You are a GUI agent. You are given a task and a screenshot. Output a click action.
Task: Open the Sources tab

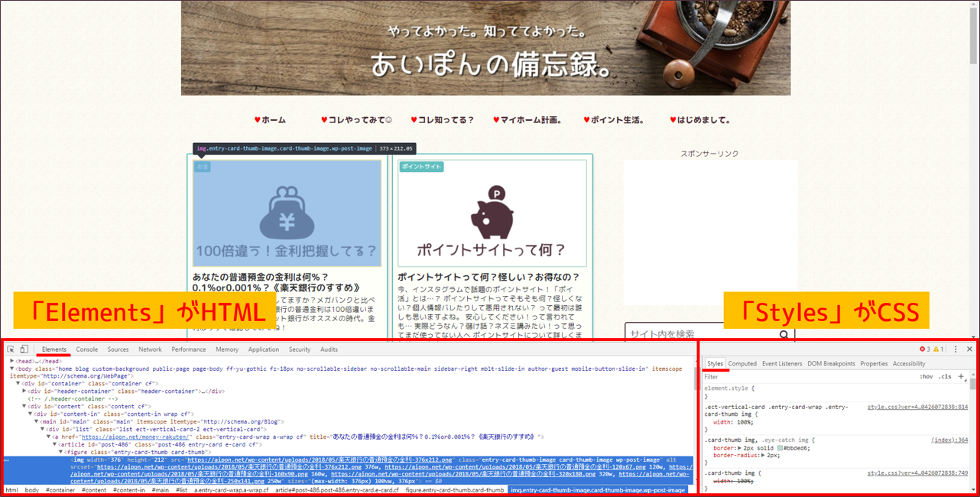coord(118,349)
